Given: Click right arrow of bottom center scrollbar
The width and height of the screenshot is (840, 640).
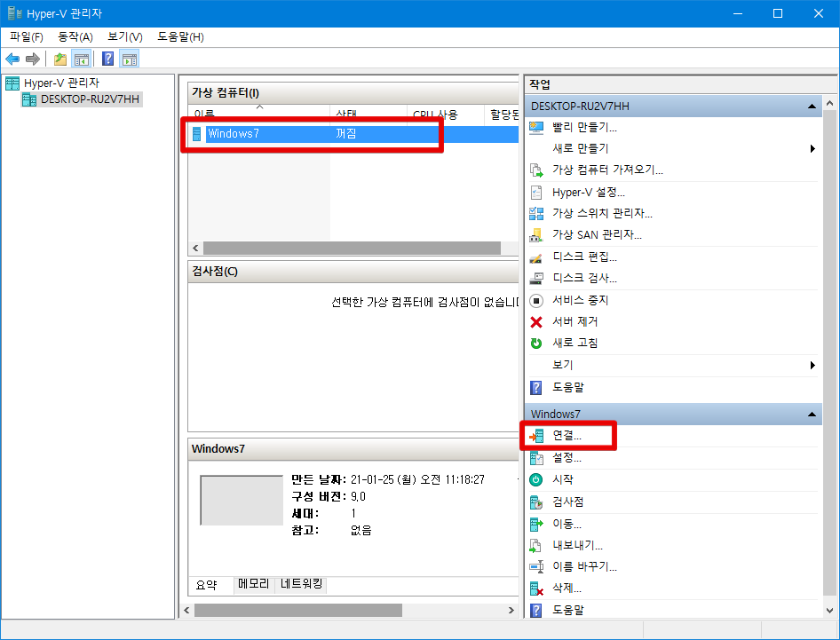Looking at the screenshot, I should click(511, 611).
